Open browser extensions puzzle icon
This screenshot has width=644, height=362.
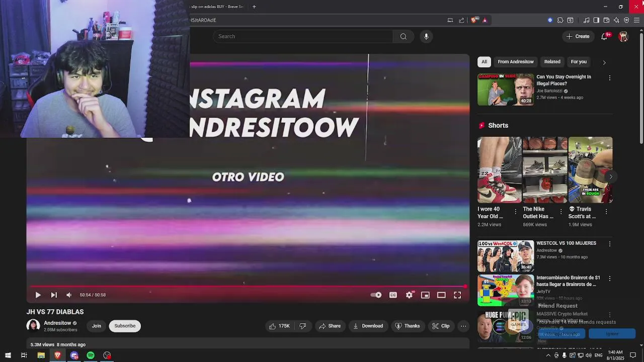coord(560,20)
